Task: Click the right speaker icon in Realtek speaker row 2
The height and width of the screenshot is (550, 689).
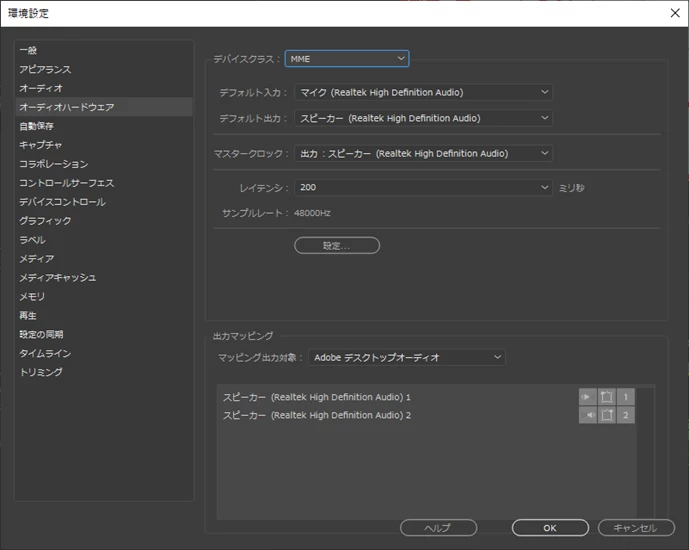Action: 587,415
